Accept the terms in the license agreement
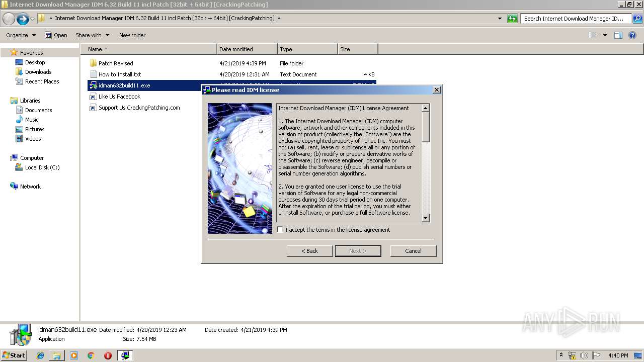This screenshot has width=644, height=362. [x=280, y=230]
